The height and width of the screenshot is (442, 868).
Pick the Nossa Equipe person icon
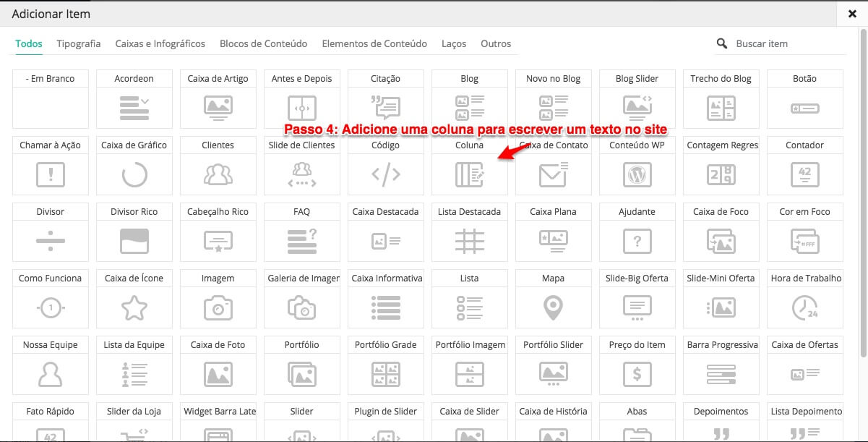pyautogui.click(x=51, y=374)
